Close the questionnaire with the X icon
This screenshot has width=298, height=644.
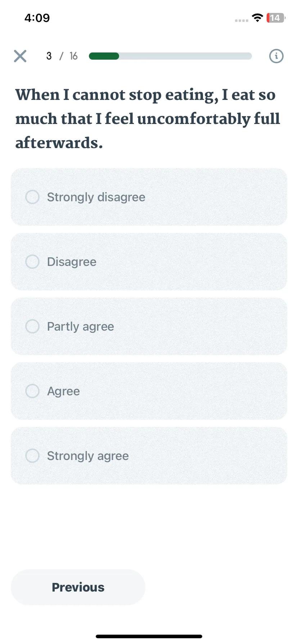pos(20,56)
